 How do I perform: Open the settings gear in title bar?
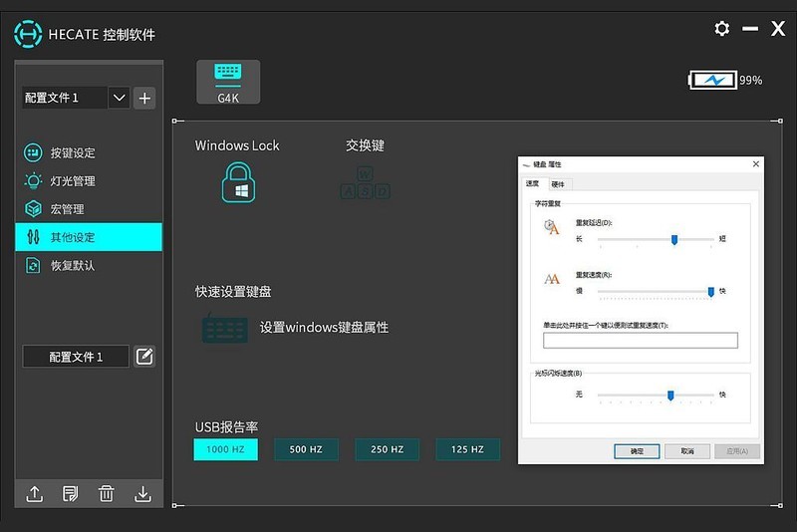coord(721,29)
